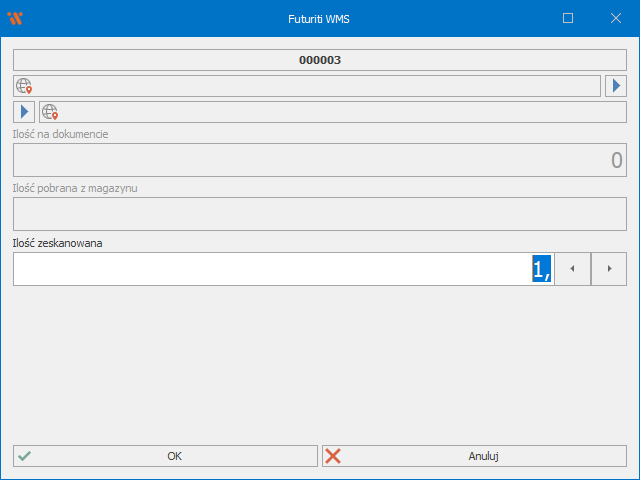Increase scanned quantity with the right arrow stepper
The width and height of the screenshot is (640, 480).
tap(609, 269)
